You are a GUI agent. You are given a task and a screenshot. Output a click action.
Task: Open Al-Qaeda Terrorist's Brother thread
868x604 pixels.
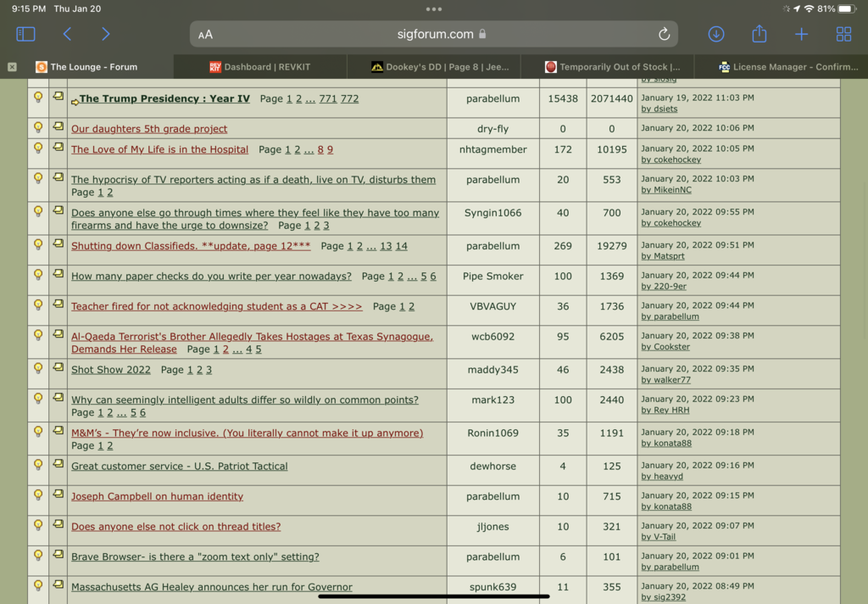tap(252, 343)
